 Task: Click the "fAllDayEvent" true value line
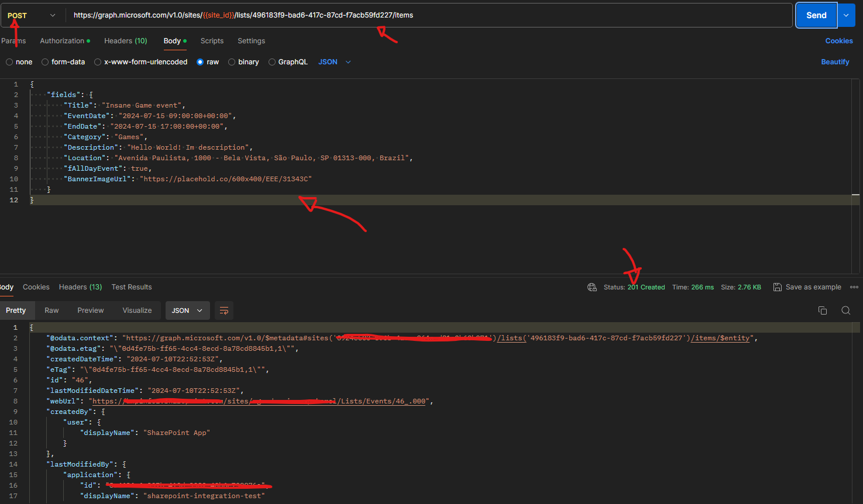pyautogui.click(x=108, y=168)
